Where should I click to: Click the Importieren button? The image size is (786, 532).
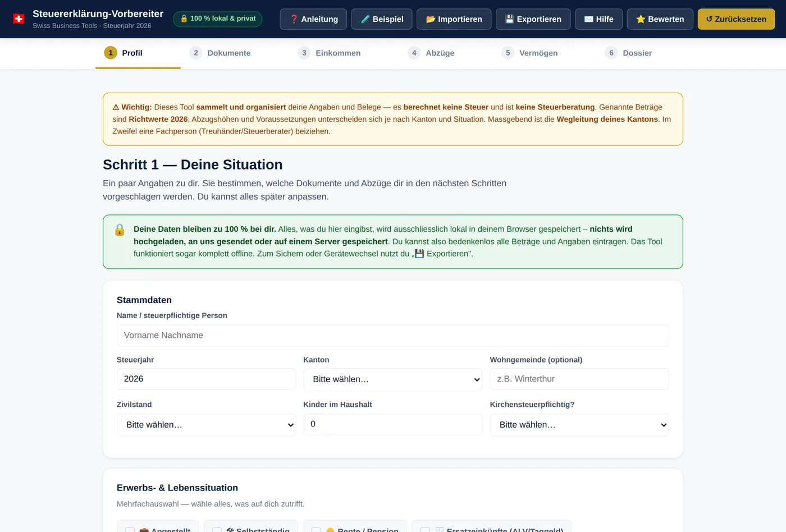(454, 19)
